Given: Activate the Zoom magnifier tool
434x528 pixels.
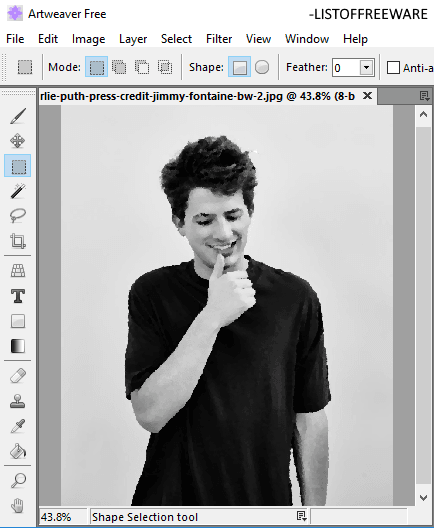Looking at the screenshot, I should (18, 481).
